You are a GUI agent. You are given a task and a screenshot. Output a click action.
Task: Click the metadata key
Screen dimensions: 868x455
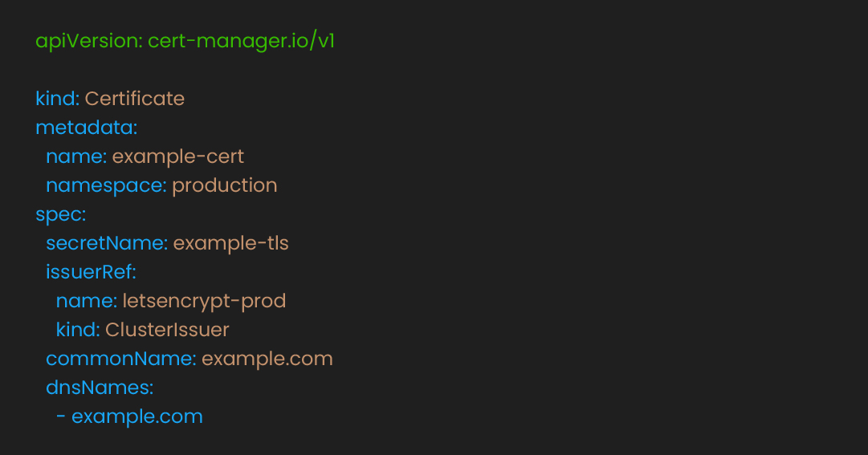(87, 128)
